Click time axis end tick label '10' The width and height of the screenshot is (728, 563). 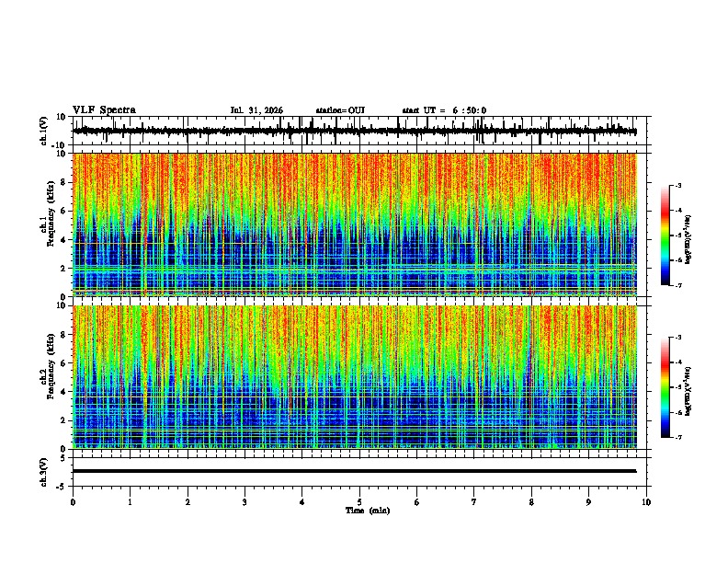click(x=646, y=502)
